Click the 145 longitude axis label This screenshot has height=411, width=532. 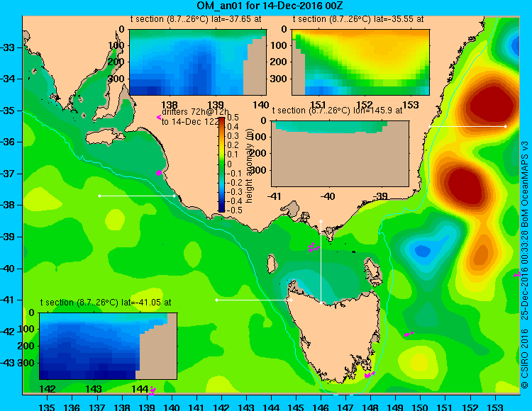pos(296,407)
